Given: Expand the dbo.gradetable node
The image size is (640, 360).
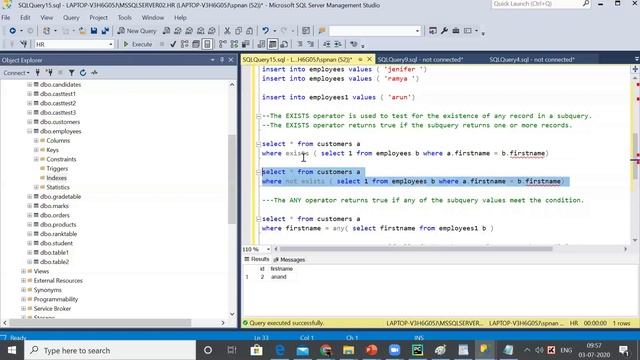Looking at the screenshot, I should point(29,196).
